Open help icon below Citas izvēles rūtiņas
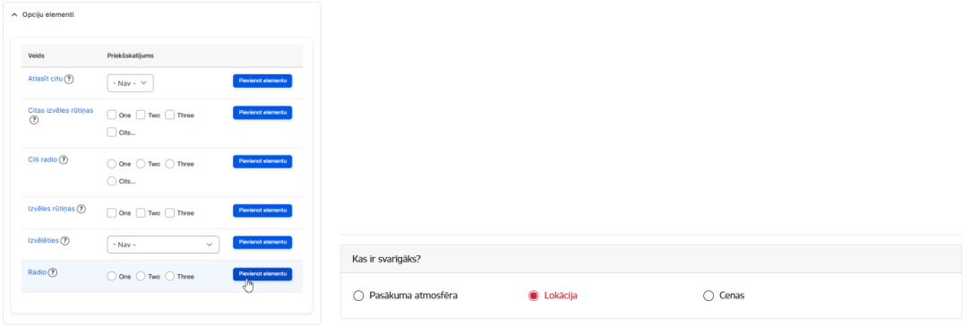 tap(34, 120)
